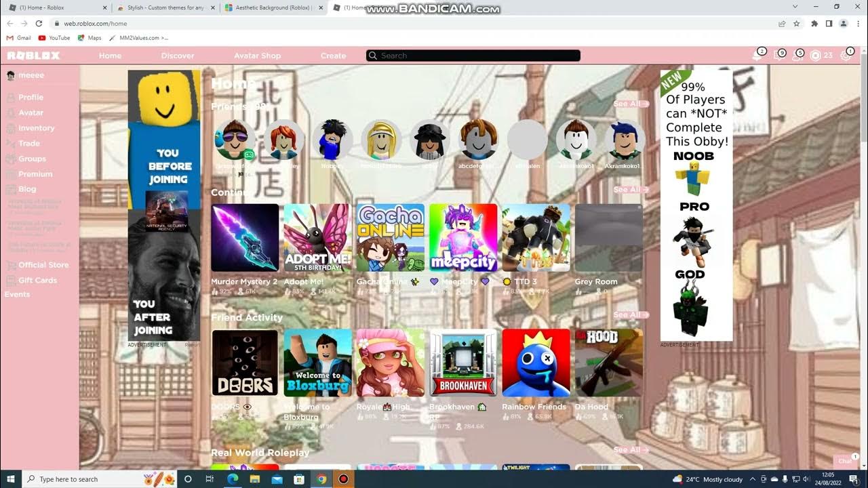Open Blog in left sidebar

click(27, 189)
